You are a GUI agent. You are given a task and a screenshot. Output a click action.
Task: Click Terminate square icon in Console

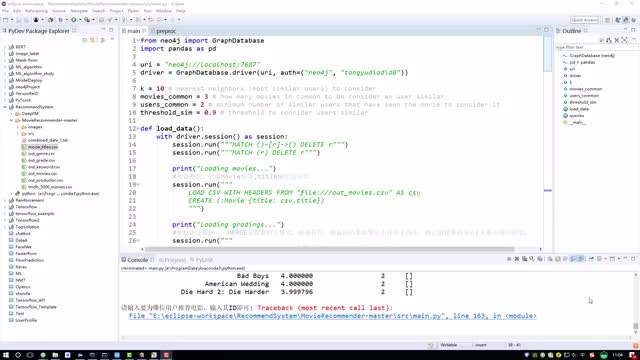click(509, 259)
